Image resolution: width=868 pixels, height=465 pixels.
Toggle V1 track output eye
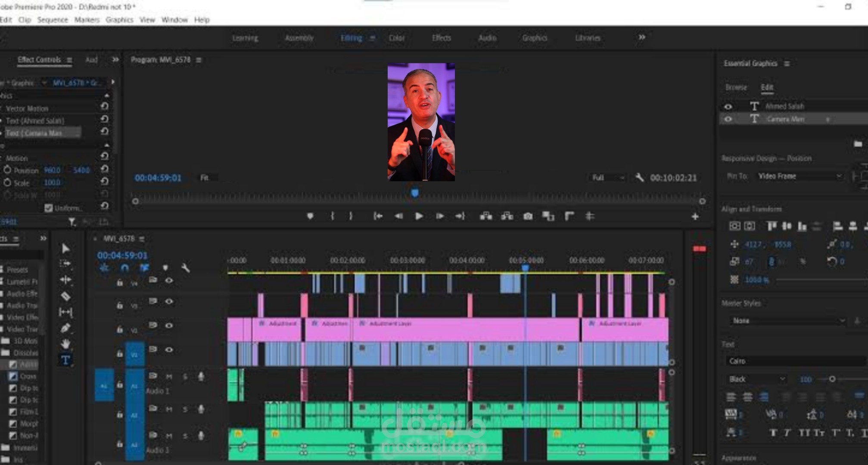(x=169, y=349)
